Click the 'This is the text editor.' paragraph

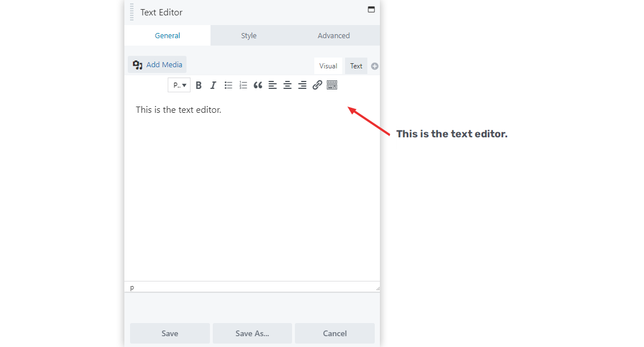click(x=179, y=110)
